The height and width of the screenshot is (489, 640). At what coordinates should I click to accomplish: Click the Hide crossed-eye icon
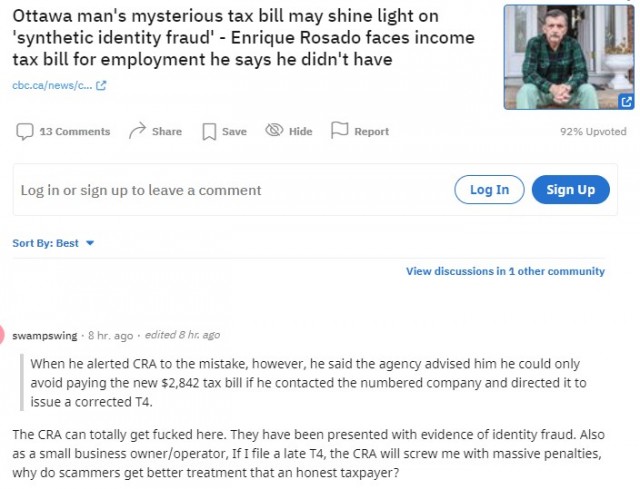coord(274,130)
